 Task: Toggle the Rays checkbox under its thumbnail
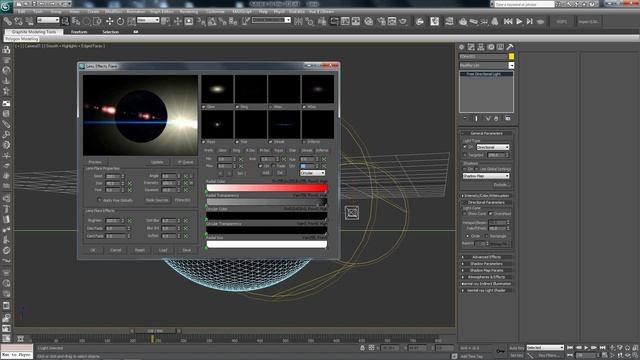(204, 142)
